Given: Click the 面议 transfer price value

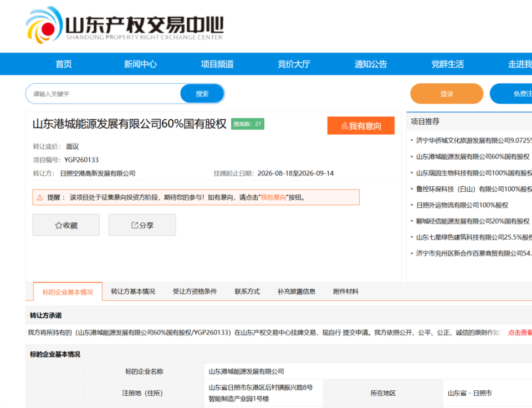Looking at the screenshot, I should point(72,147).
